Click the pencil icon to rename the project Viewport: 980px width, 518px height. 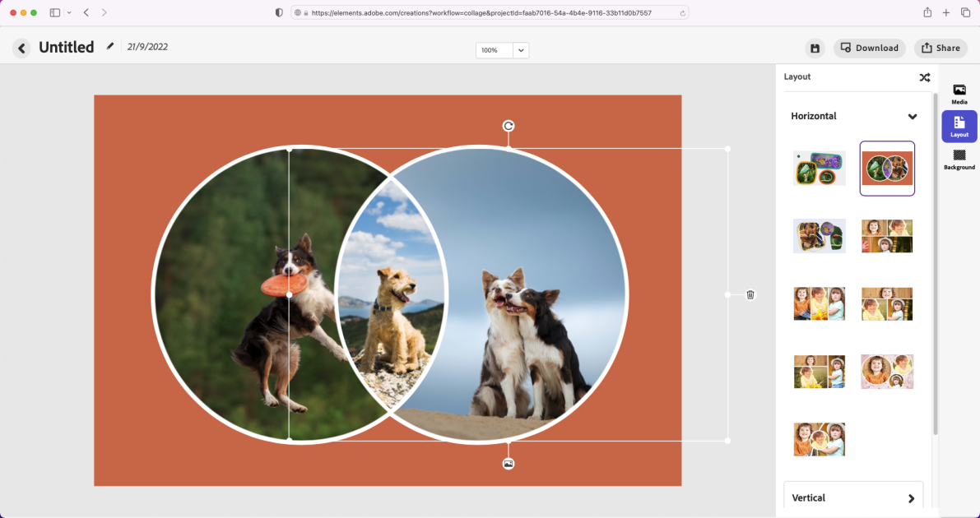pos(110,47)
